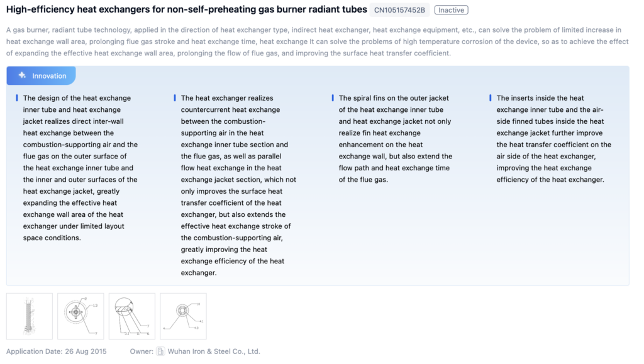The height and width of the screenshot is (364, 644).
Task: Select the direct inter-wall heat exchange paragraph
Action: (x=80, y=168)
